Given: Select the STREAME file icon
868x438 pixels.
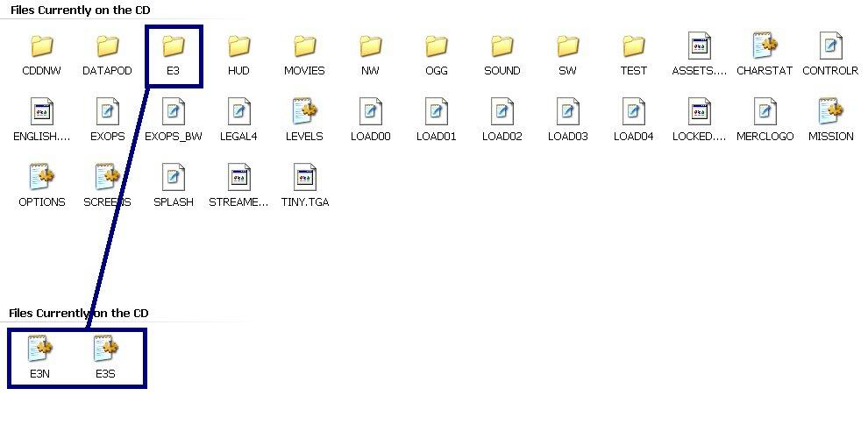Looking at the screenshot, I should pos(239,177).
